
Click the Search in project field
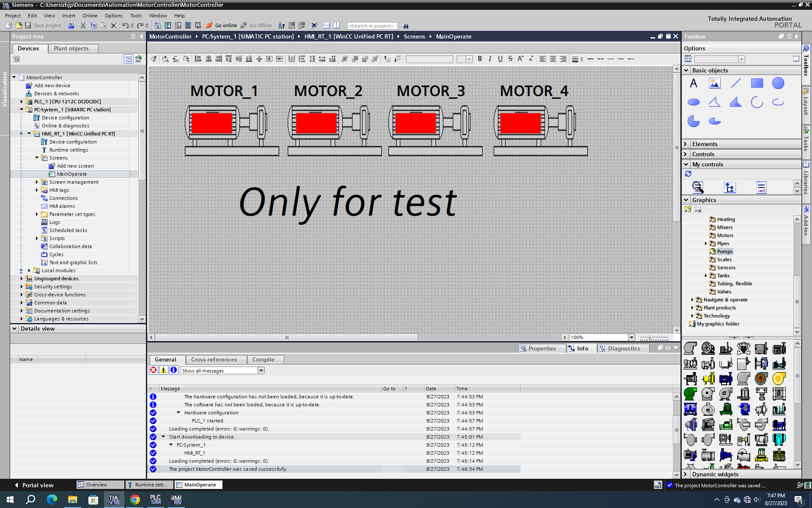tap(372, 26)
